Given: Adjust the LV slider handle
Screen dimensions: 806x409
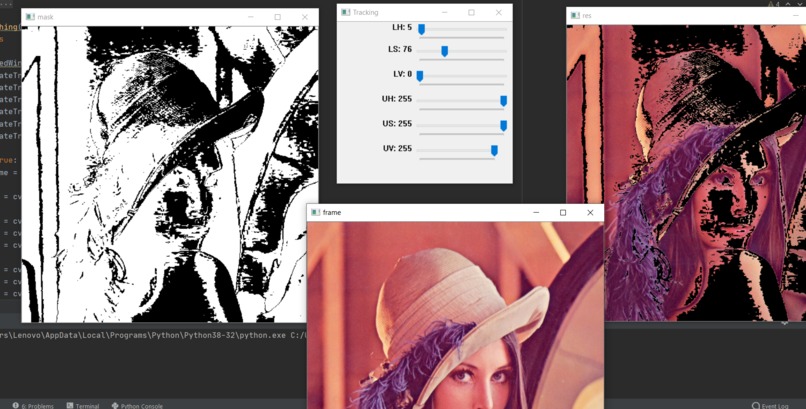Looking at the screenshot, I should [x=419, y=76].
